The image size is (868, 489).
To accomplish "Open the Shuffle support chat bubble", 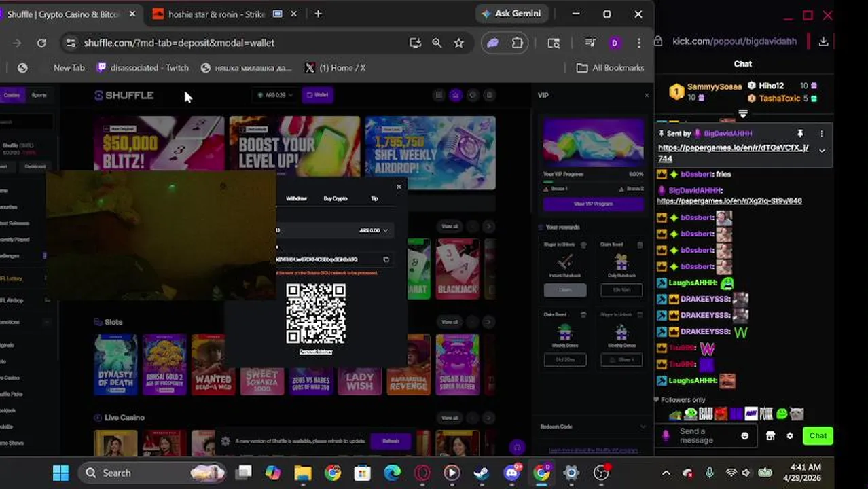I will [x=518, y=447].
